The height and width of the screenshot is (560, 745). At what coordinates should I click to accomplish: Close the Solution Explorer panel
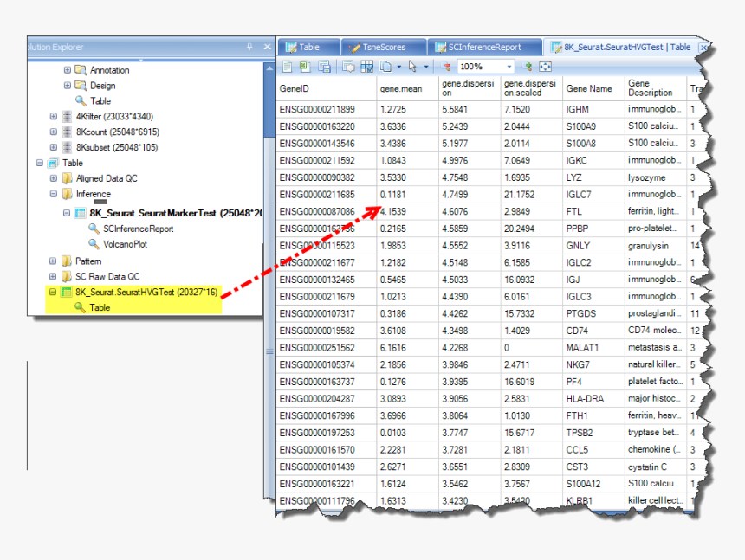267,47
